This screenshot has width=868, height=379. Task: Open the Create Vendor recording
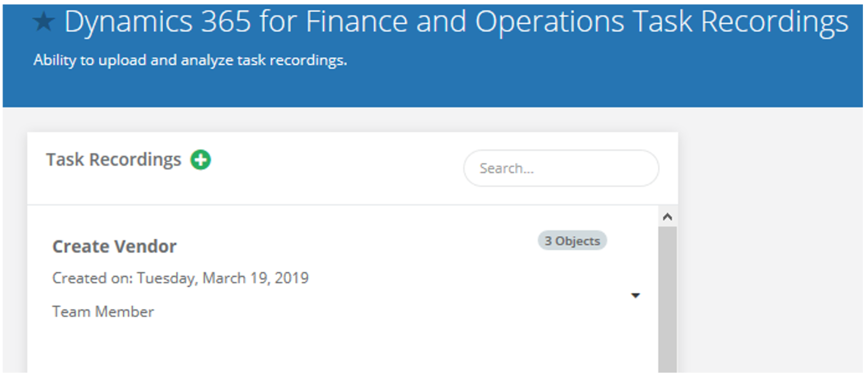(x=114, y=247)
